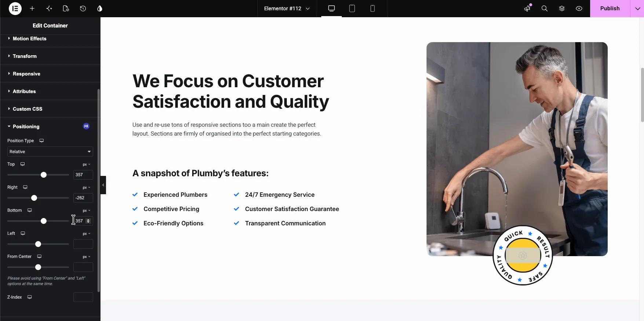Image resolution: width=644 pixels, height=321 pixels.
Task: Click the Right offset slider handle
Action: click(x=34, y=198)
